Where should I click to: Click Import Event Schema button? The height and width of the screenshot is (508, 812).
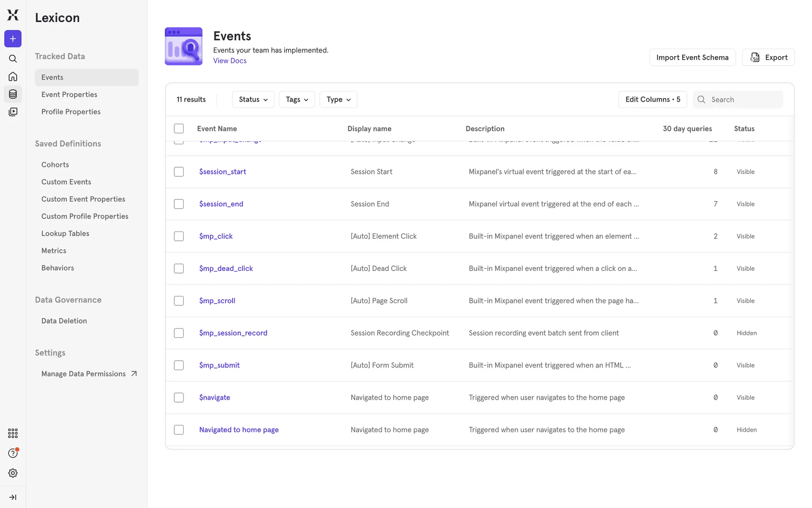[x=692, y=57]
